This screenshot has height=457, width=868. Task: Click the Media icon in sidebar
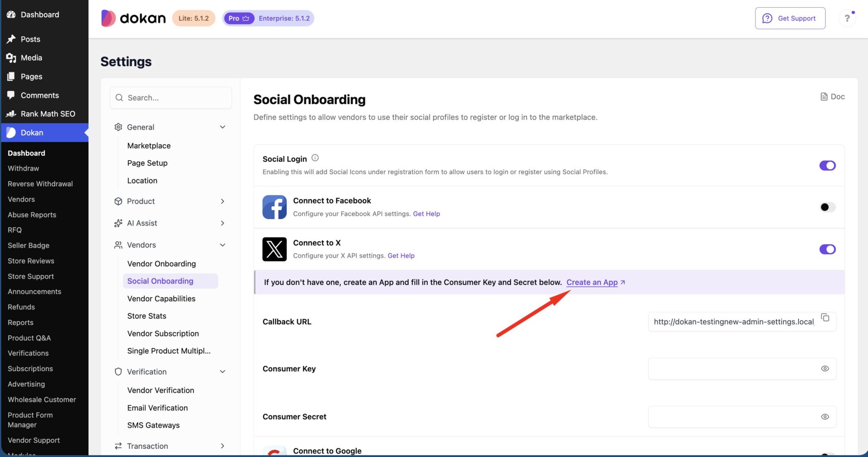click(x=11, y=58)
